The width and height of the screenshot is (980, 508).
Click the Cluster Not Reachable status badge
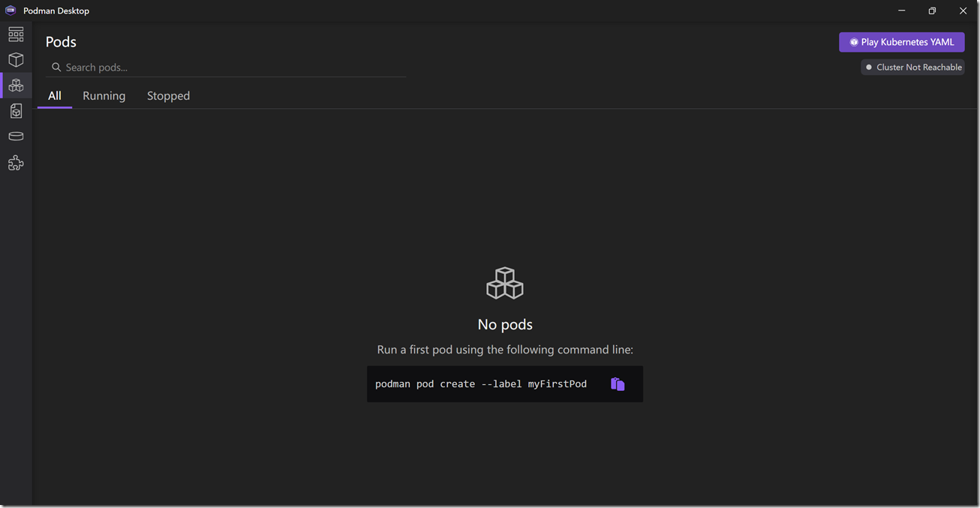912,68
